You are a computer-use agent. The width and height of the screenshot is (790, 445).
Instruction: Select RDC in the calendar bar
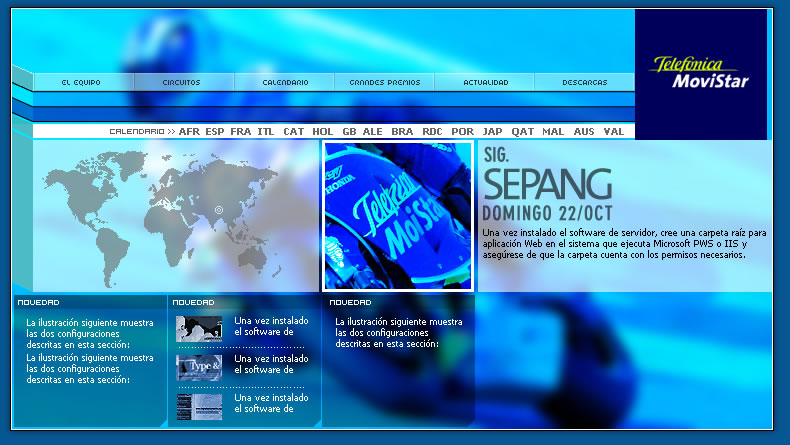pos(432,132)
